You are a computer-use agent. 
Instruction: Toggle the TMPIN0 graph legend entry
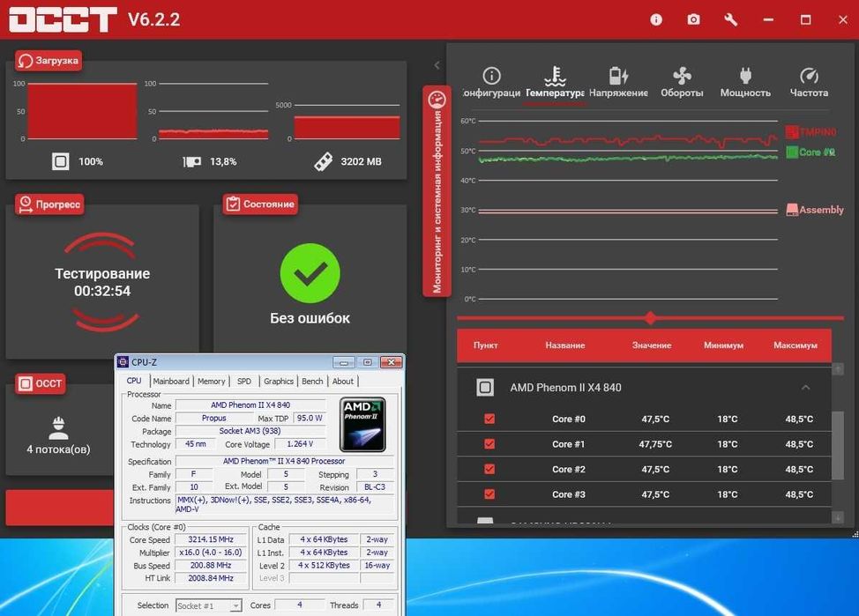click(811, 132)
